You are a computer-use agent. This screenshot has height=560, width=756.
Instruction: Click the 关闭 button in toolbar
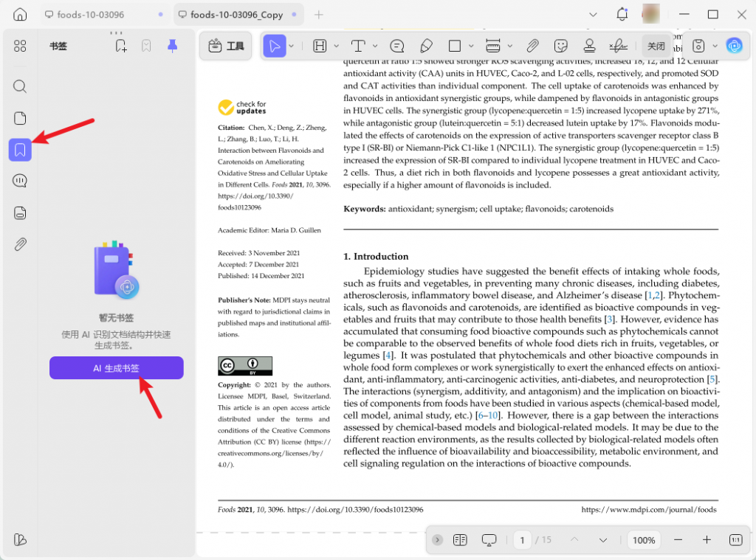[x=656, y=46]
